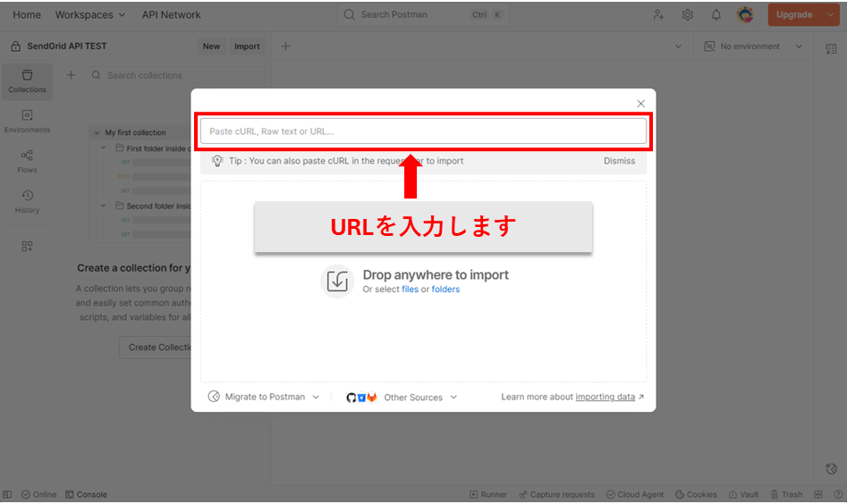Click the New button
Screen dimensions: 847x504
point(211,46)
